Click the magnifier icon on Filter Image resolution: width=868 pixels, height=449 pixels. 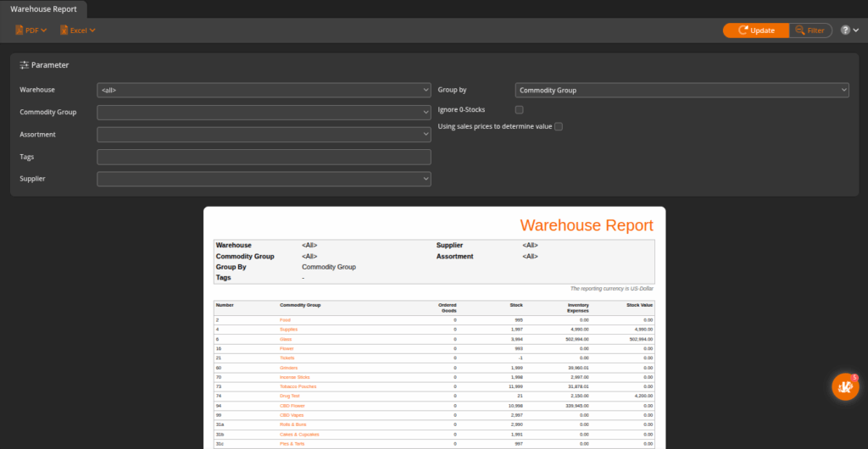point(798,30)
